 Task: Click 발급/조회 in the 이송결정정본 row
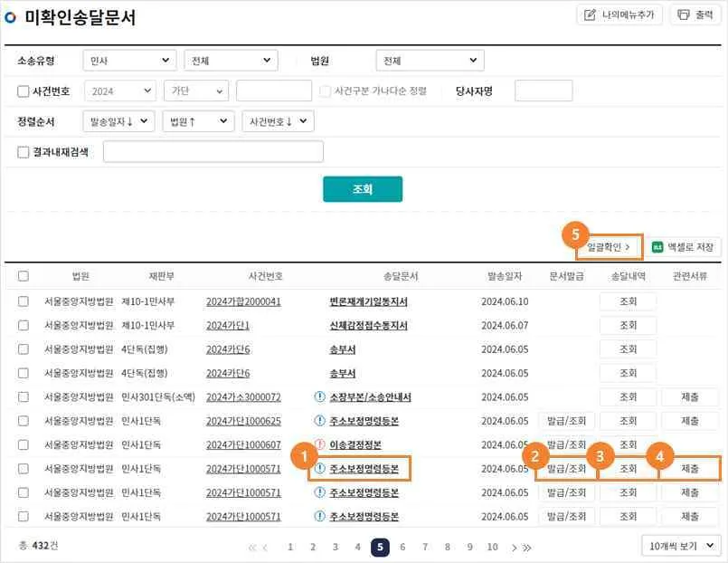566,444
